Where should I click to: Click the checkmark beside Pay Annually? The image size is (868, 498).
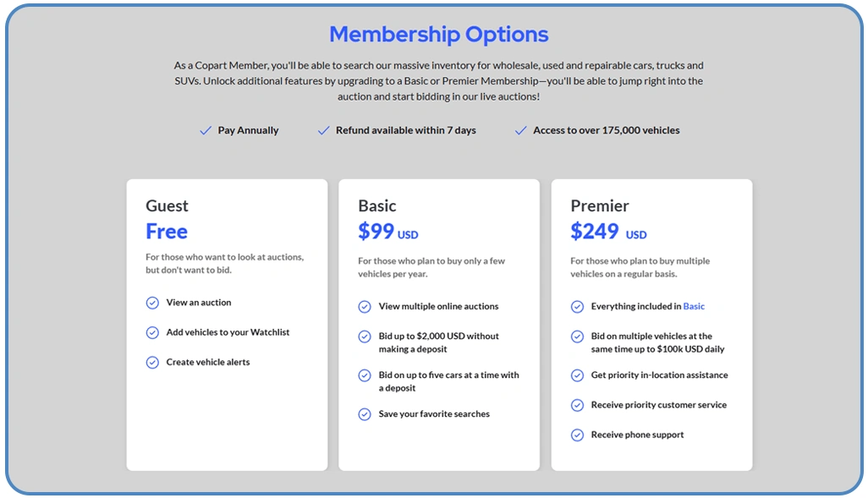click(205, 130)
